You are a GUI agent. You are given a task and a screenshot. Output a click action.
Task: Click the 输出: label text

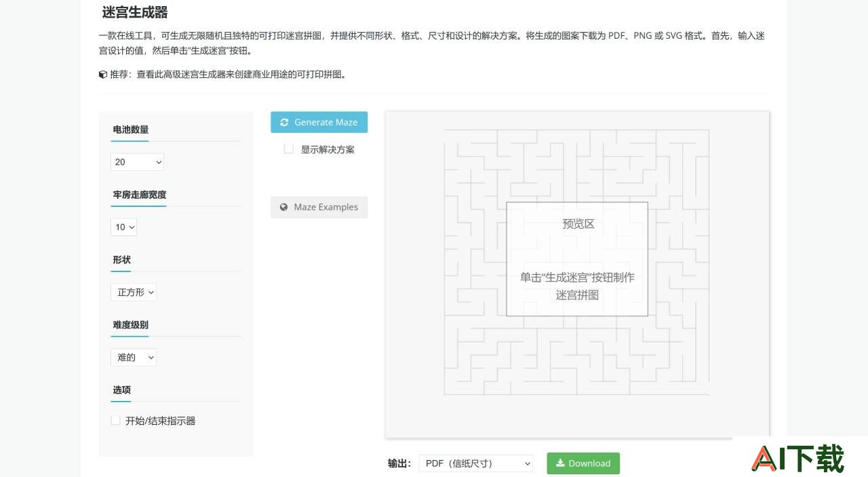click(x=399, y=463)
